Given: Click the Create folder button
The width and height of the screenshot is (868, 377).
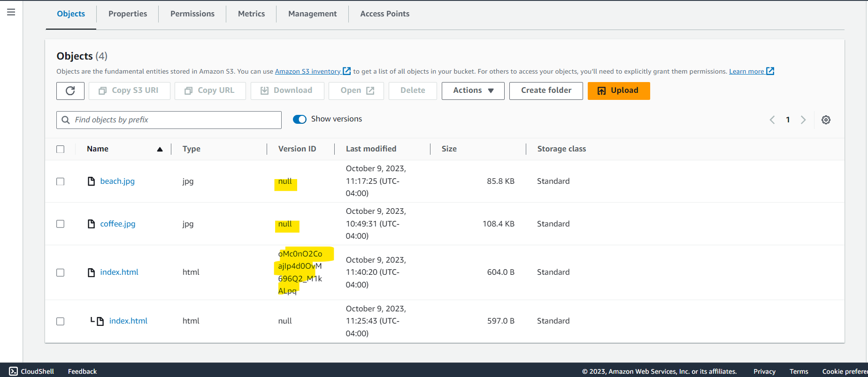Looking at the screenshot, I should [x=546, y=91].
